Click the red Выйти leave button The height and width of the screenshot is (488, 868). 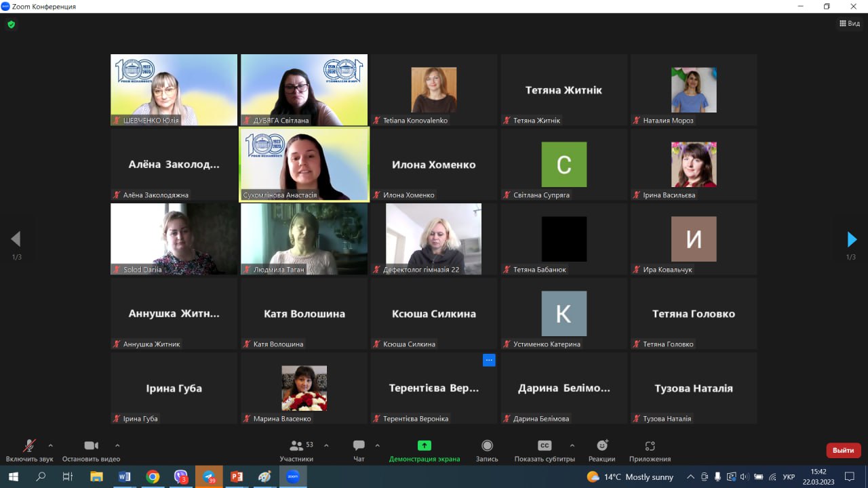pyautogui.click(x=843, y=450)
